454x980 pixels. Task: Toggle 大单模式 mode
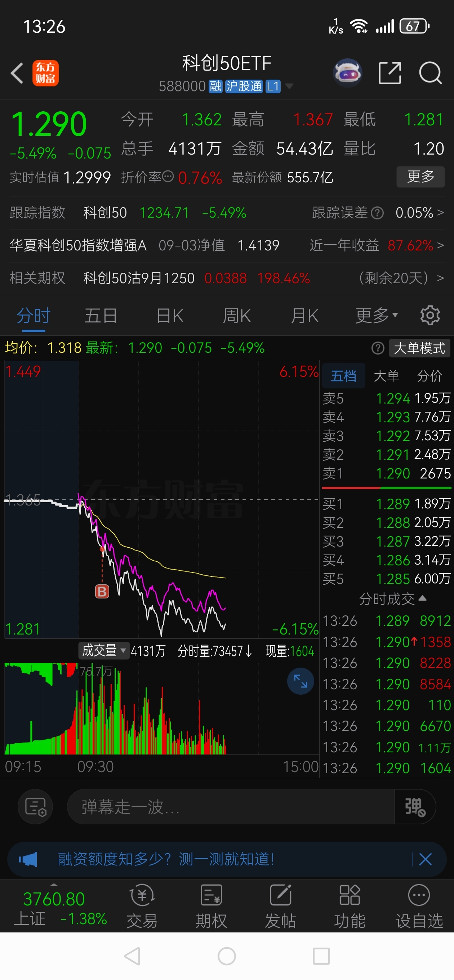click(x=419, y=348)
